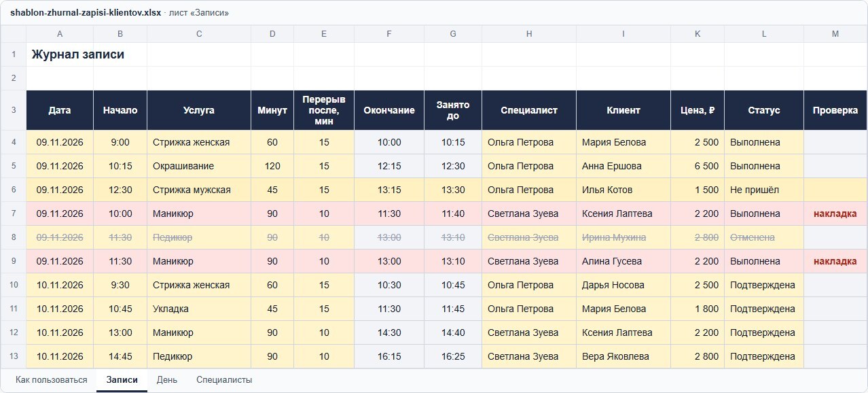Click the file name «shablon-zhurnal-zapisi-klientov.xlsx»
This screenshot has width=868, height=393.
click(86, 12)
